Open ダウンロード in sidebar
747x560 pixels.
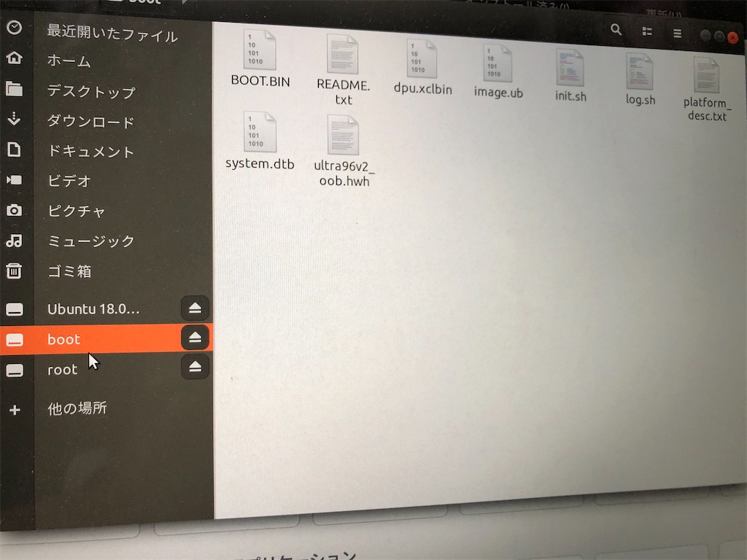90,122
